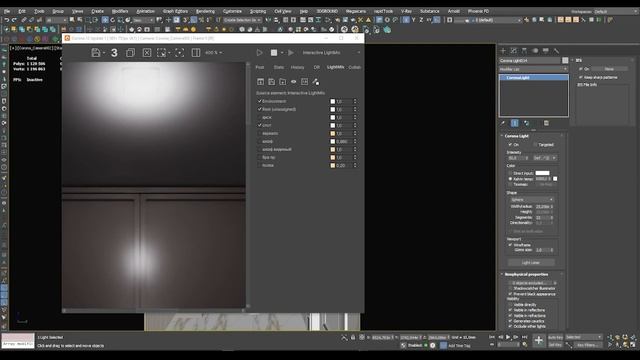
Task: Select the Direct input color radio button
Action: tap(510, 173)
